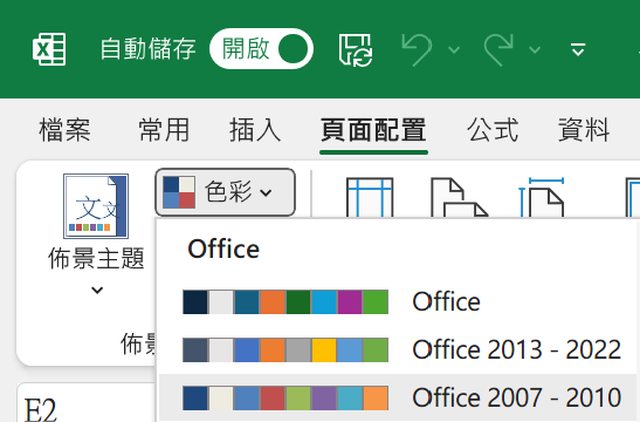
Task: Open the 檔案 File tab
Action: (x=65, y=130)
